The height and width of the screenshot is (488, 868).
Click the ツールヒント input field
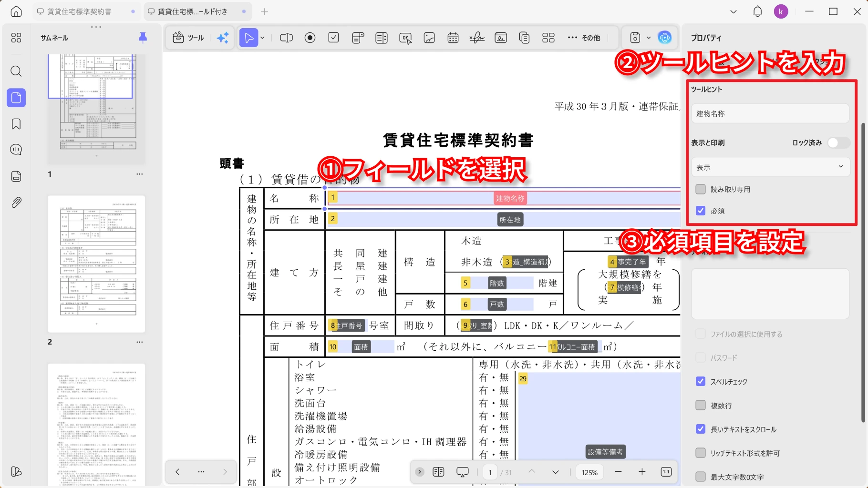pos(770,113)
